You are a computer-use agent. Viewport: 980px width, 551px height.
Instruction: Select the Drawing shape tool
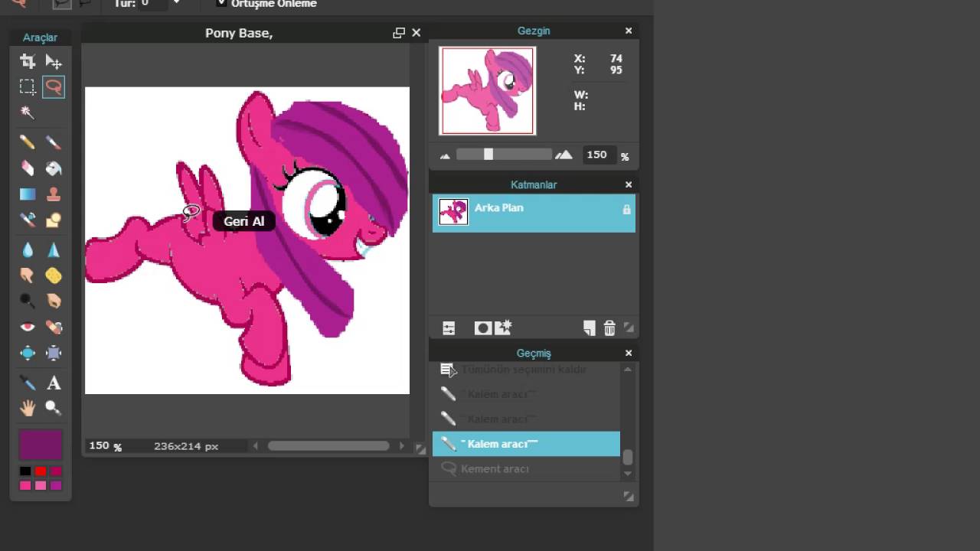(54, 220)
